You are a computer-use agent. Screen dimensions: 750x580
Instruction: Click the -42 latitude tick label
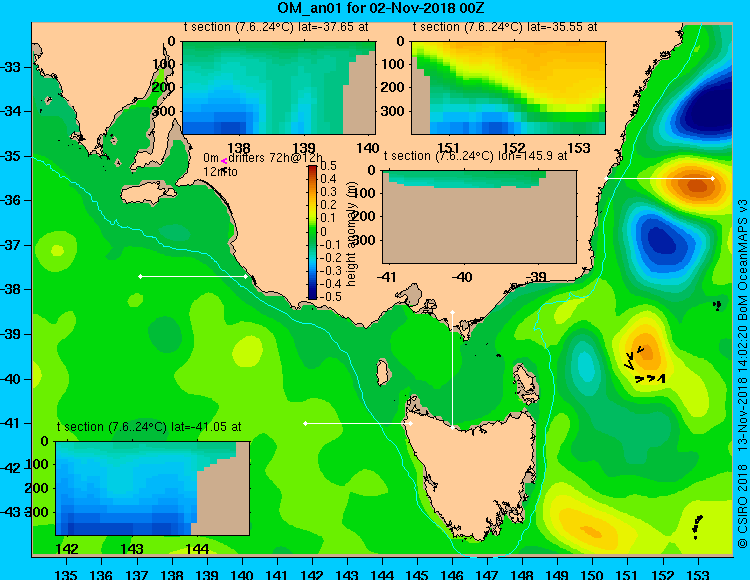pos(10,468)
